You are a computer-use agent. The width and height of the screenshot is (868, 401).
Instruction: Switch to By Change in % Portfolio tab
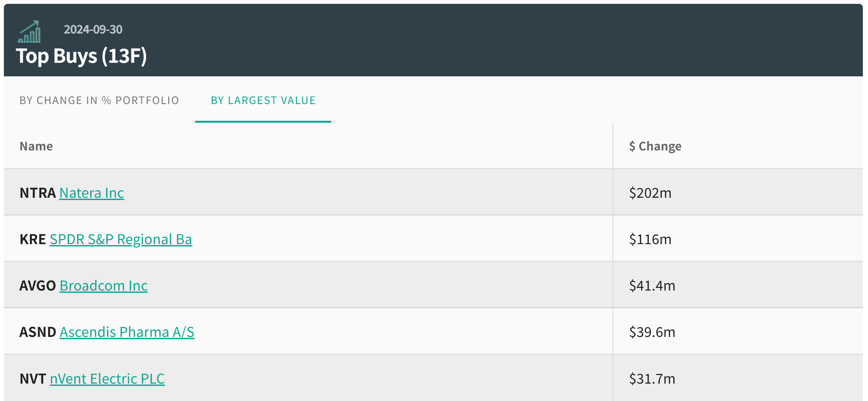click(x=99, y=100)
